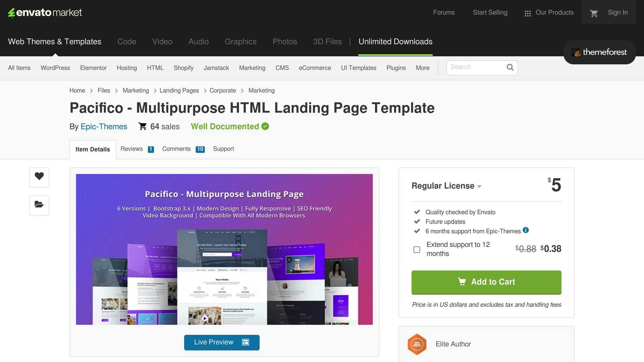The height and width of the screenshot is (362, 644).
Task: Open the Video category
Action: [x=162, y=41]
